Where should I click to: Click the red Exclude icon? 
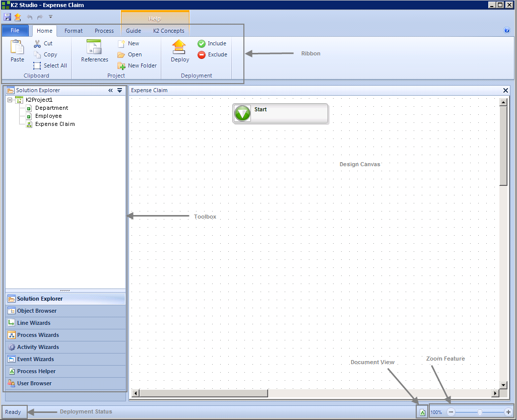coord(202,55)
